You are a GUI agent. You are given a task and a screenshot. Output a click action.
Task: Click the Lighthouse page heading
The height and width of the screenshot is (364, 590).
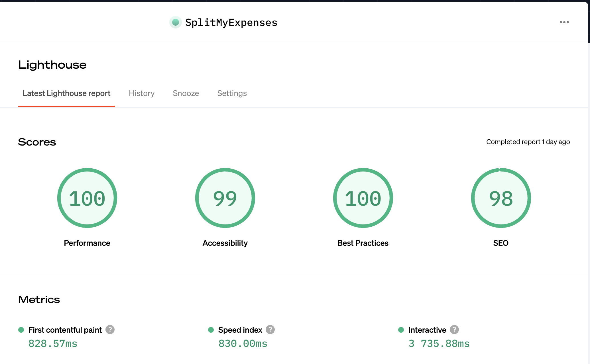pyautogui.click(x=52, y=65)
